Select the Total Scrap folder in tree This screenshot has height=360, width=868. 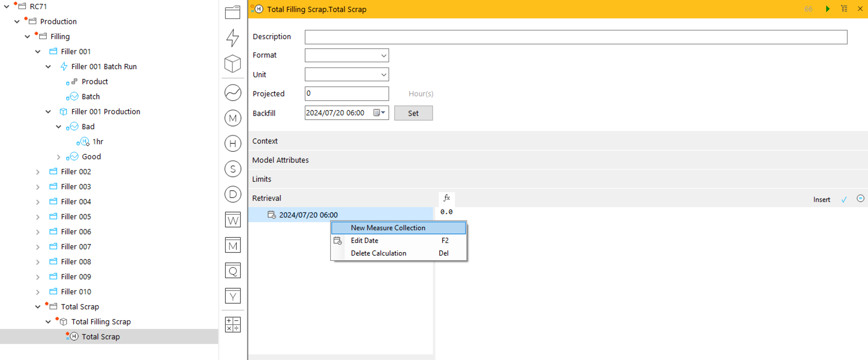(80, 306)
